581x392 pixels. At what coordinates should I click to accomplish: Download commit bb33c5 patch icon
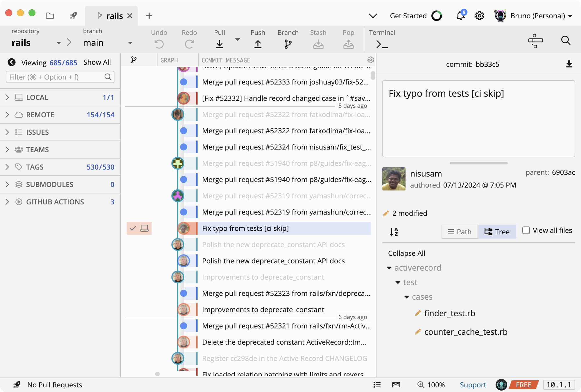tap(569, 64)
